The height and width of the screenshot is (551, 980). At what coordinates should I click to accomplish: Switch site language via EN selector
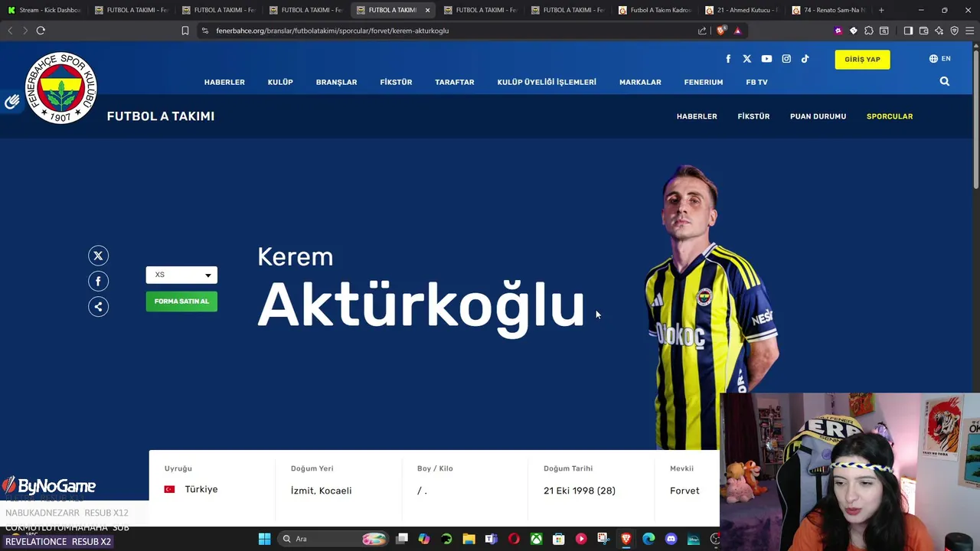click(940, 59)
